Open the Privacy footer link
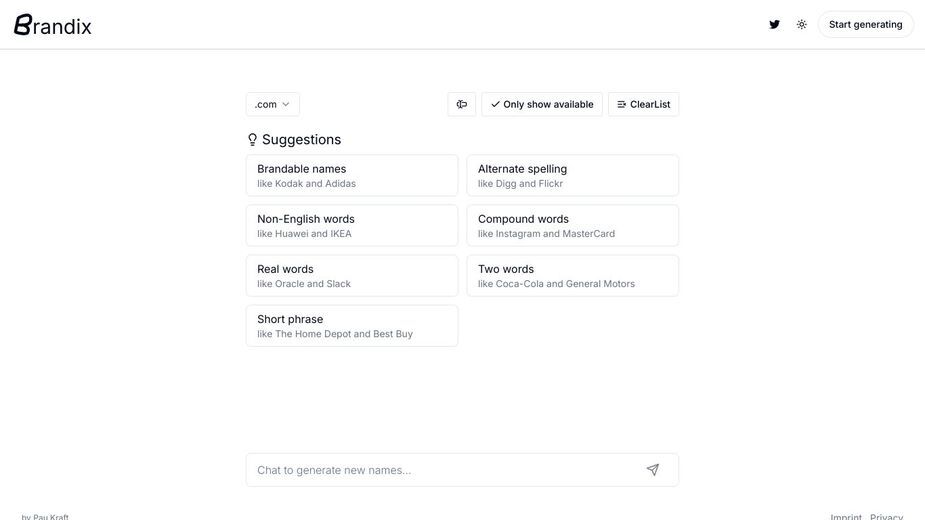The width and height of the screenshot is (925, 520). (x=886, y=516)
